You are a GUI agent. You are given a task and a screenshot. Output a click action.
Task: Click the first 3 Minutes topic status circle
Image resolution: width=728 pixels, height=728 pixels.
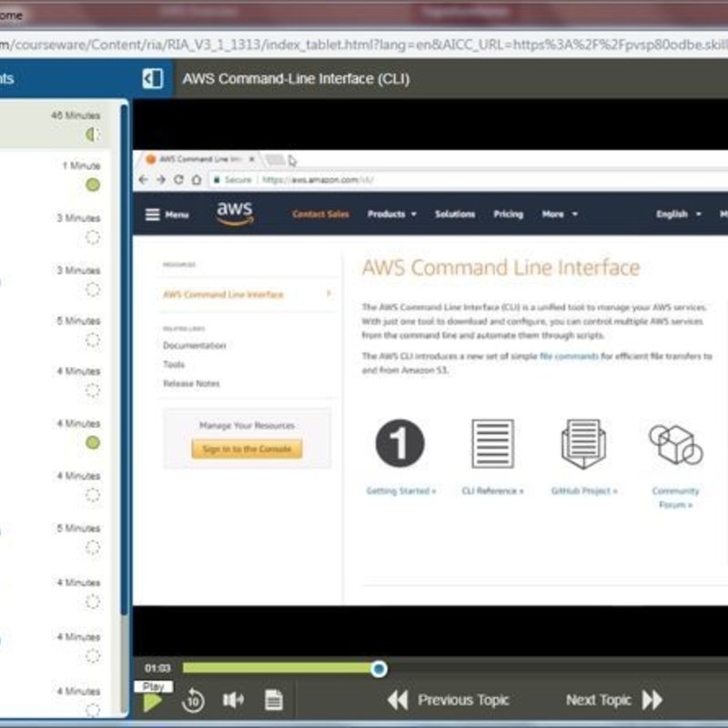pos(93,238)
